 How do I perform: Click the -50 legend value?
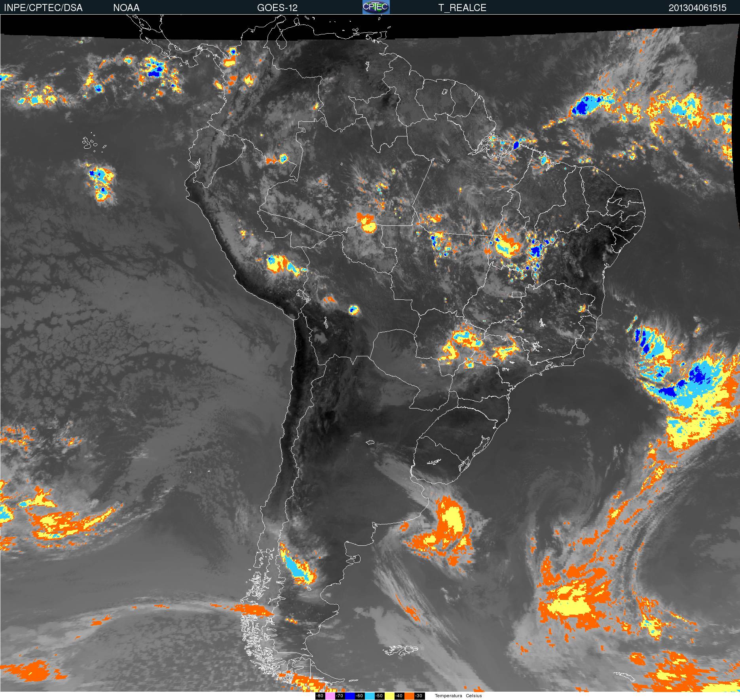(379, 696)
